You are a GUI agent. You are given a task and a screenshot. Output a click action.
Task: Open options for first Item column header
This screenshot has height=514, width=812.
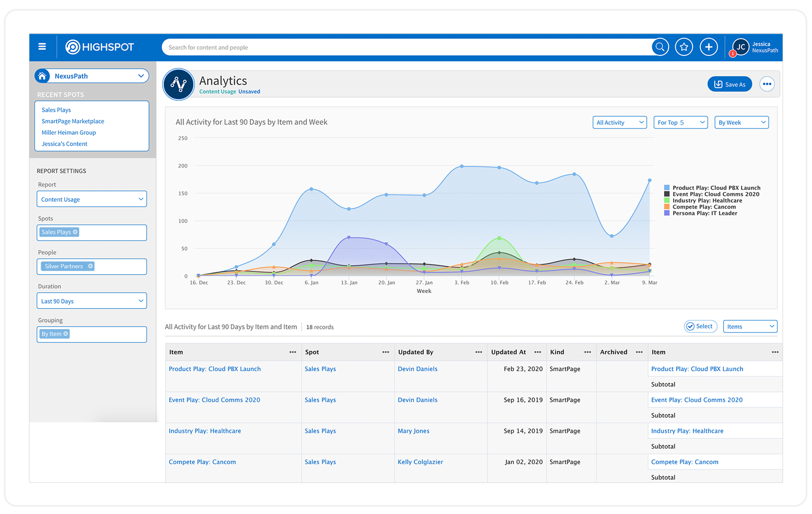point(292,352)
